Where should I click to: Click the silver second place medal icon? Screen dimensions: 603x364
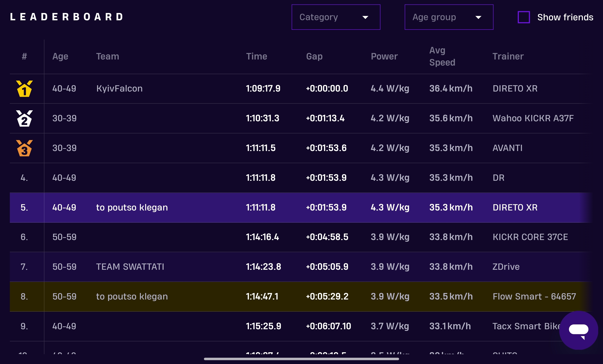(24, 119)
